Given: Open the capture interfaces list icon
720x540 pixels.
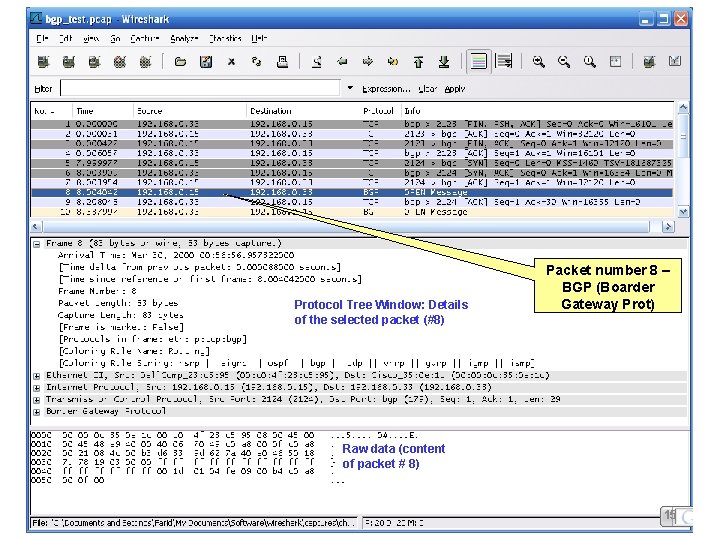Looking at the screenshot, I should [43, 62].
